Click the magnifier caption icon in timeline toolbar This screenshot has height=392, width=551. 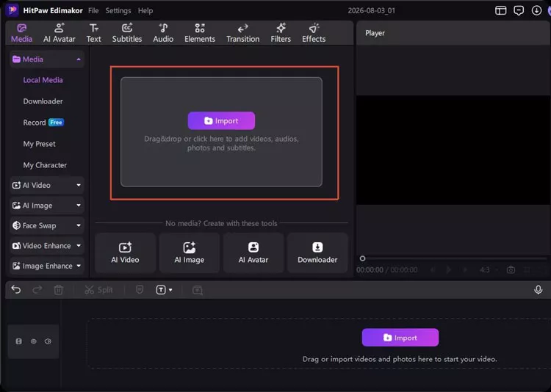198,290
